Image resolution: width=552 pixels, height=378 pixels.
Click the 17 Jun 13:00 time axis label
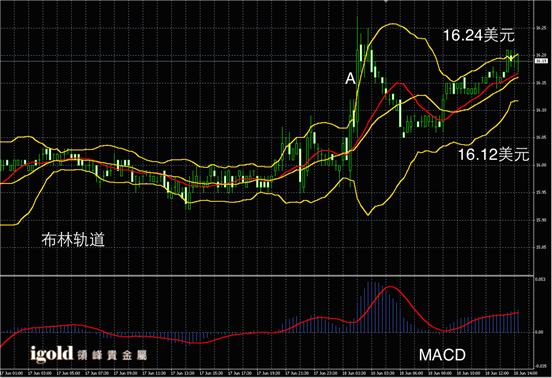tap(182, 373)
